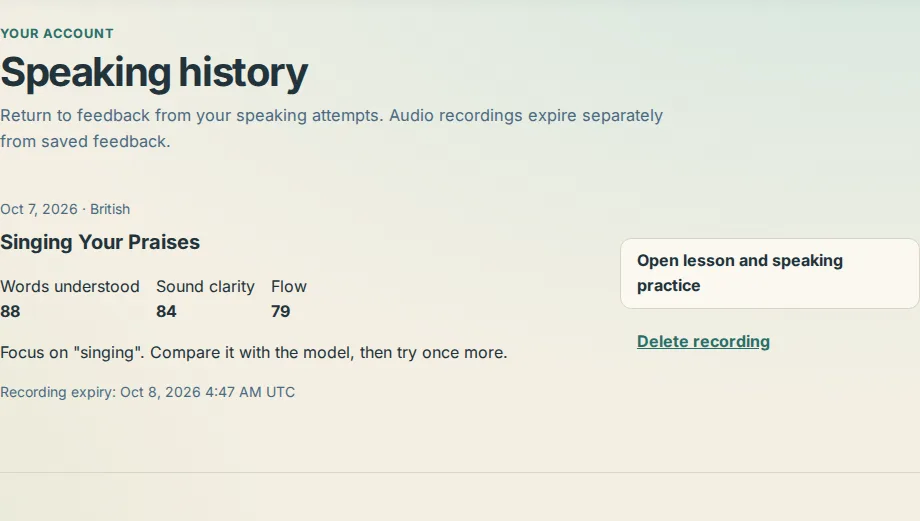Click the Sound clarity score 84
920x521 pixels.
click(166, 312)
